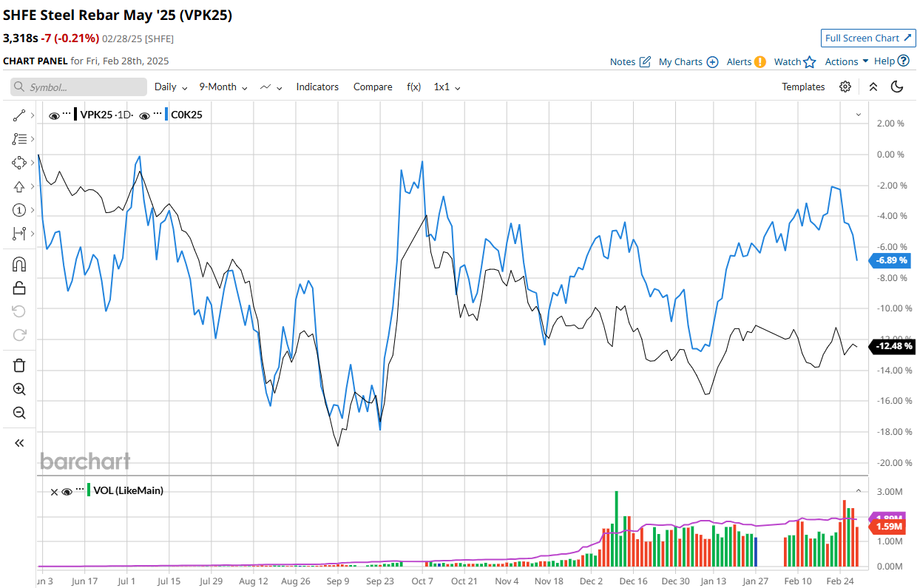Open the Indicators menu

pos(317,87)
